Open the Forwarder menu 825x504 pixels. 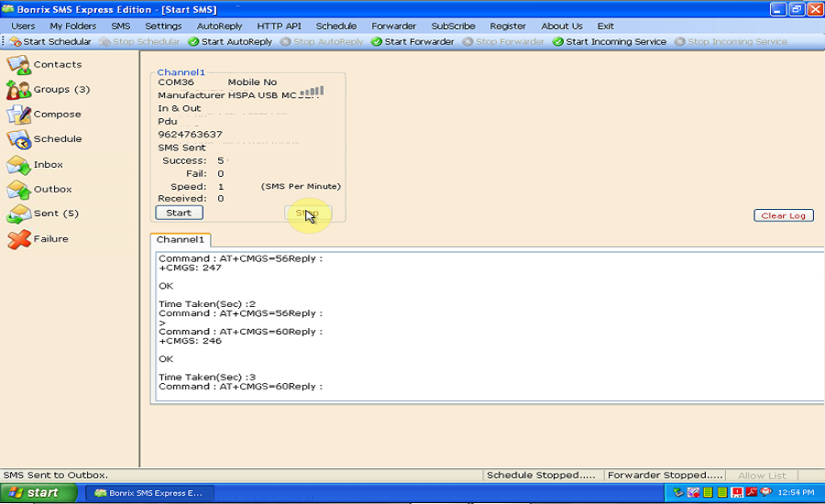[x=393, y=27]
